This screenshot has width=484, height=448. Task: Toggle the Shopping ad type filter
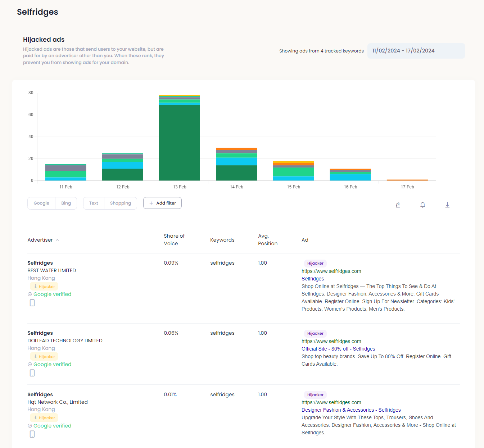[121, 203]
